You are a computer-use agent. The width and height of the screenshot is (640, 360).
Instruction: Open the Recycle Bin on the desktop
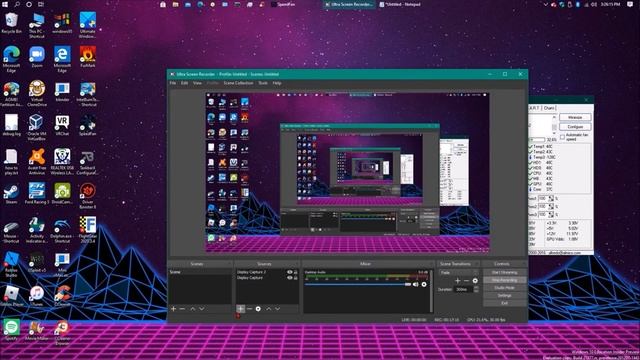(x=11, y=23)
